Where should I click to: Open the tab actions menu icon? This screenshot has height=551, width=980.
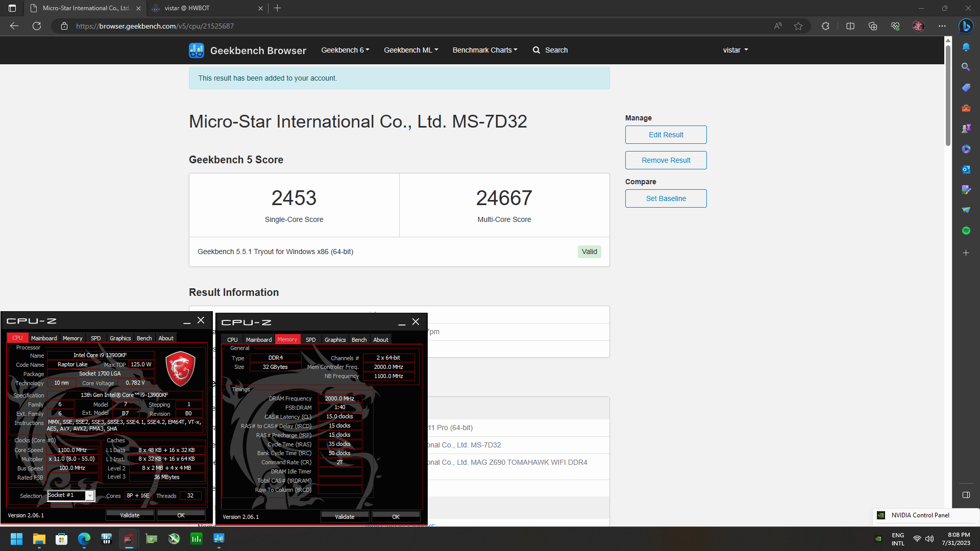[x=12, y=8]
